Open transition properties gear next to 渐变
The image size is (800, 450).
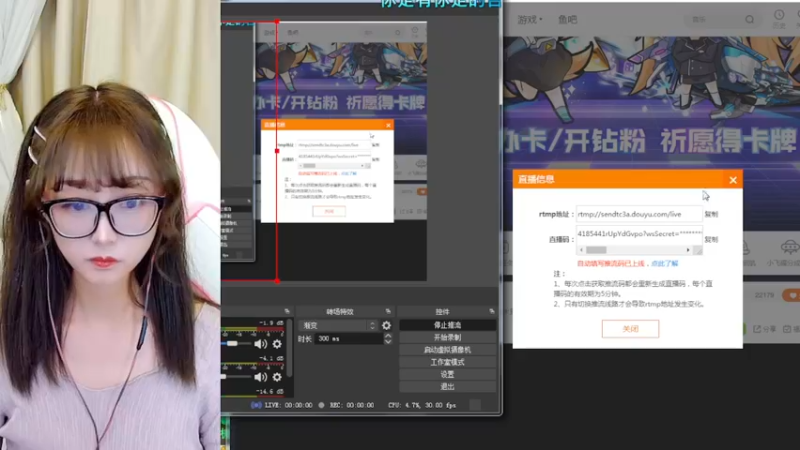[386, 325]
